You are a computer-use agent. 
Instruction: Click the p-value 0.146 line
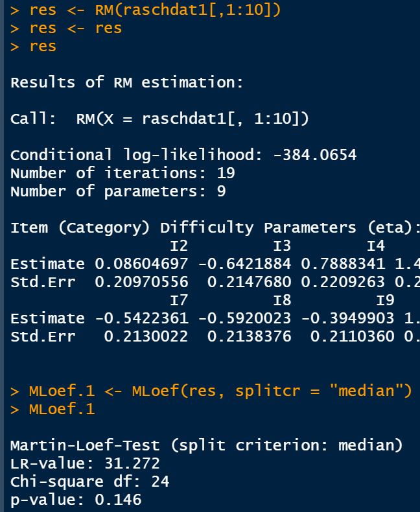[76, 500]
